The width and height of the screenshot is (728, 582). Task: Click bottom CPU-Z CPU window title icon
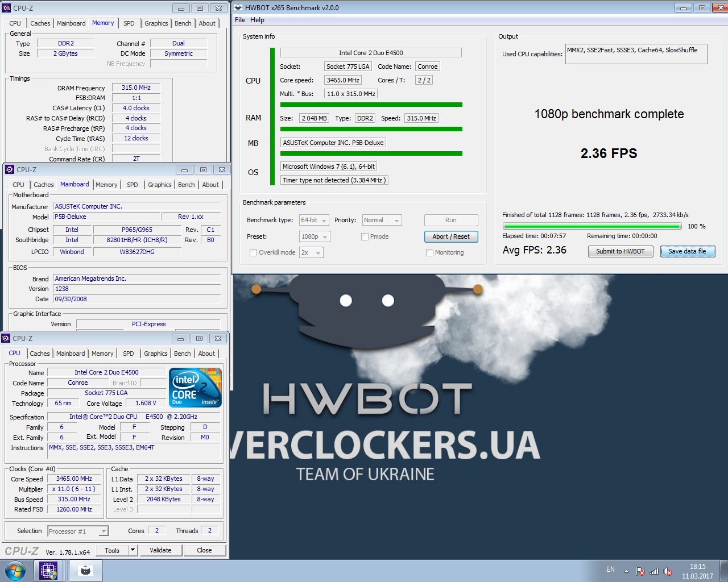tap(6, 338)
